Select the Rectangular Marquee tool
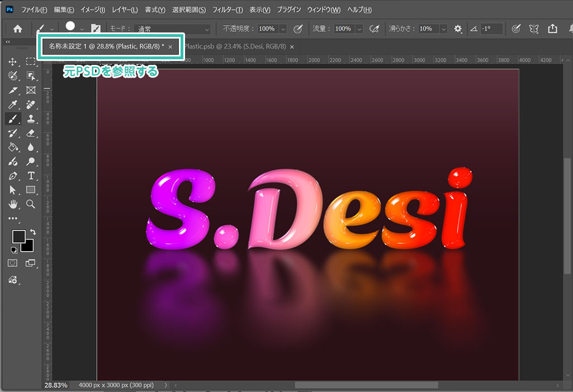The height and width of the screenshot is (392, 573). click(x=31, y=62)
